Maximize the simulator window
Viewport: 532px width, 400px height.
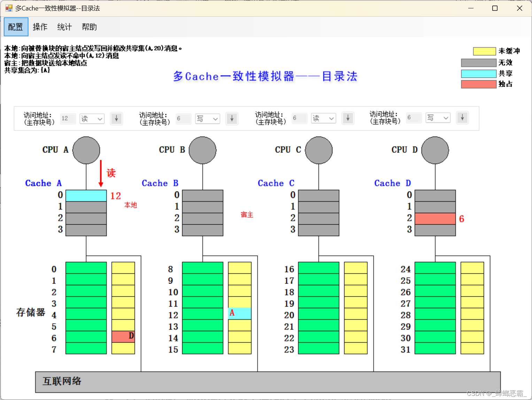(x=495, y=8)
